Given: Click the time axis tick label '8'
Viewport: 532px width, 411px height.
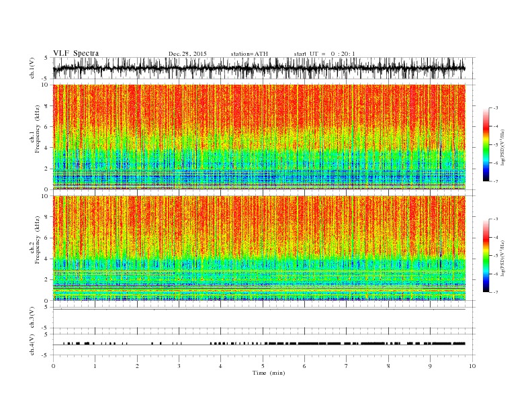Looking at the screenshot, I should pos(388,366).
